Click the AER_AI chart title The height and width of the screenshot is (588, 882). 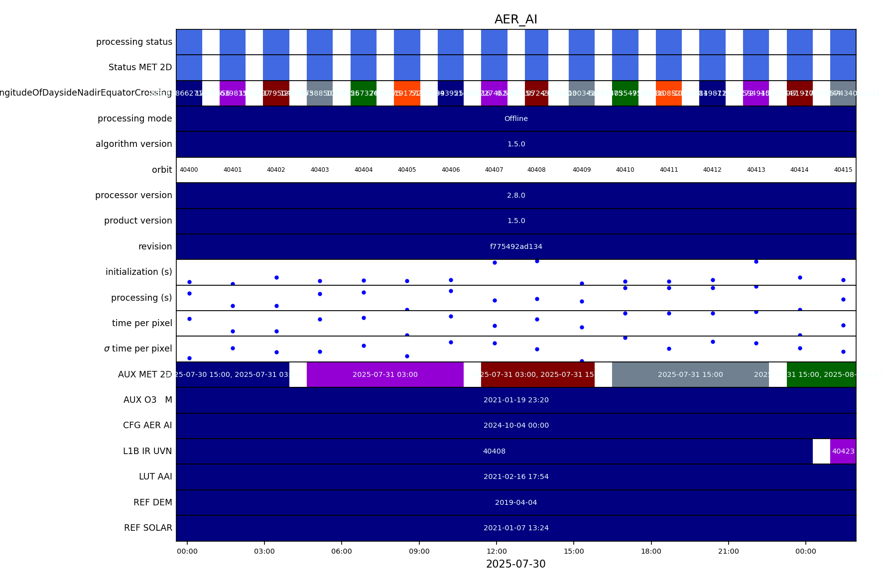coord(515,19)
